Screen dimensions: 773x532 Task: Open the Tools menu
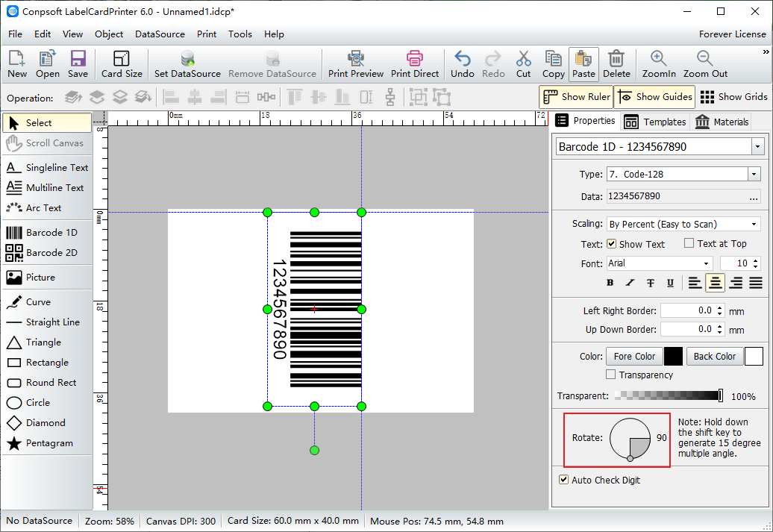tap(240, 34)
